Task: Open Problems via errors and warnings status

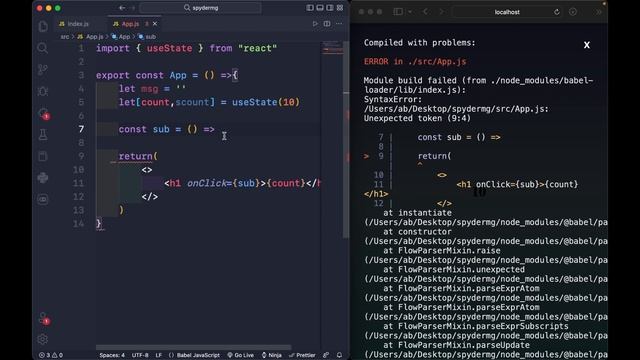Action: (x=51, y=355)
